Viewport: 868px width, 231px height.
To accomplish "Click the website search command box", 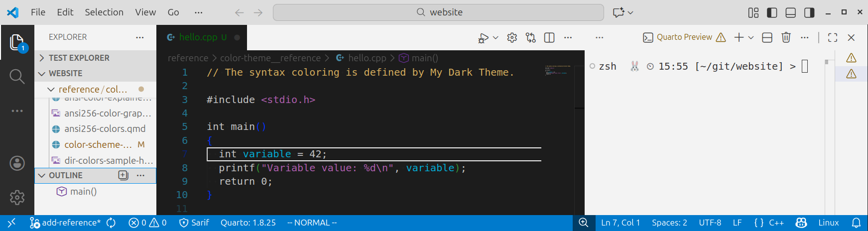I will pos(438,12).
